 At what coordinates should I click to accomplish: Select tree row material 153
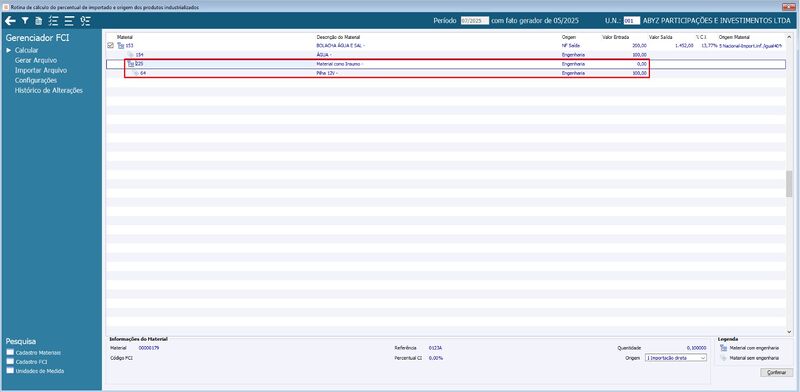coord(445,45)
